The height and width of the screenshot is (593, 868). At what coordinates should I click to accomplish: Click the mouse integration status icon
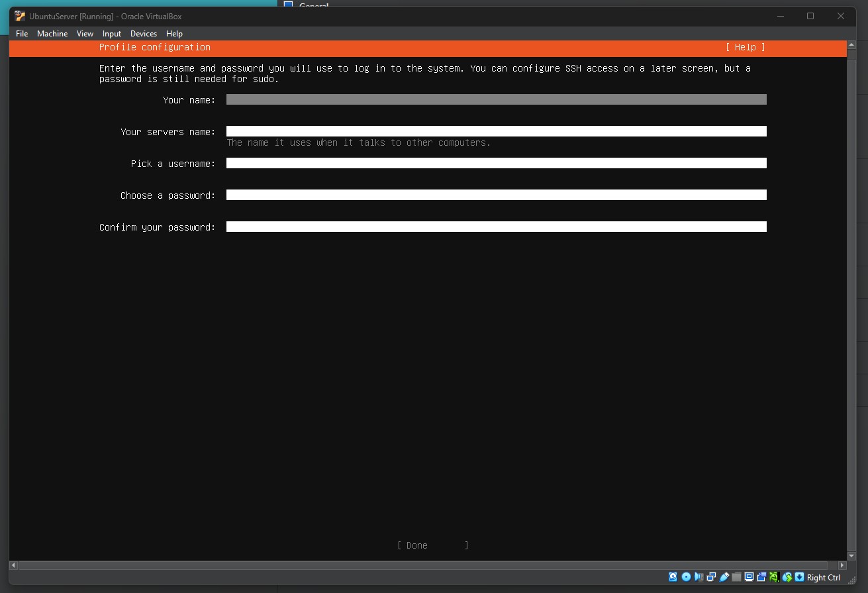(x=787, y=577)
